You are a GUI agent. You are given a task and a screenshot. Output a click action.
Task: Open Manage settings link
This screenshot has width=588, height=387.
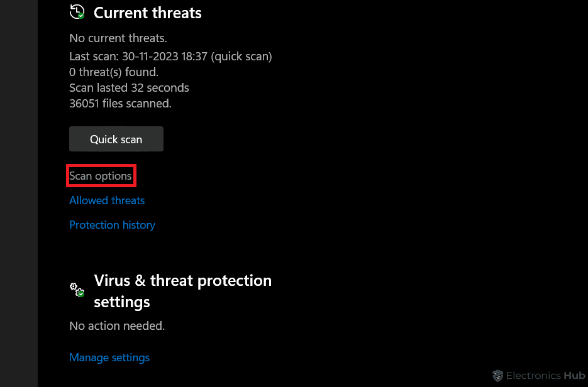pyautogui.click(x=109, y=357)
